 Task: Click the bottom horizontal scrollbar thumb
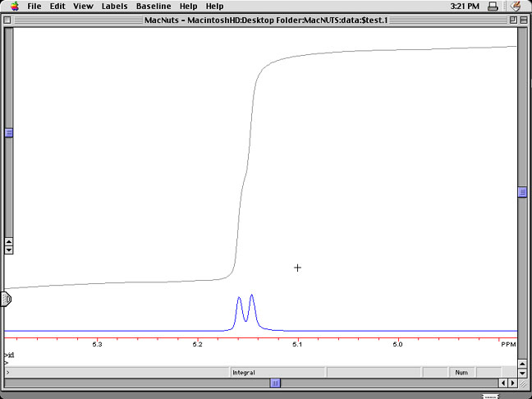(x=276, y=383)
